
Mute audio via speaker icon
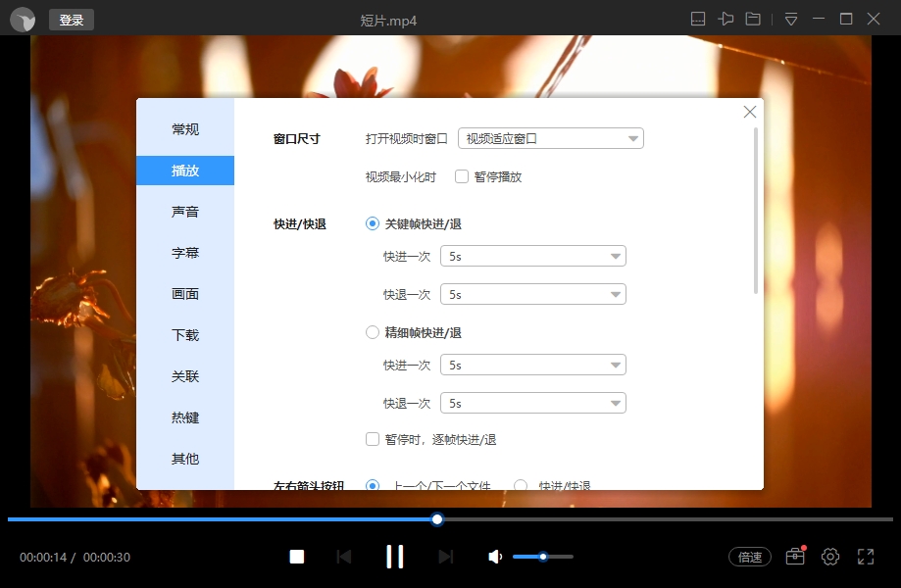(x=494, y=557)
